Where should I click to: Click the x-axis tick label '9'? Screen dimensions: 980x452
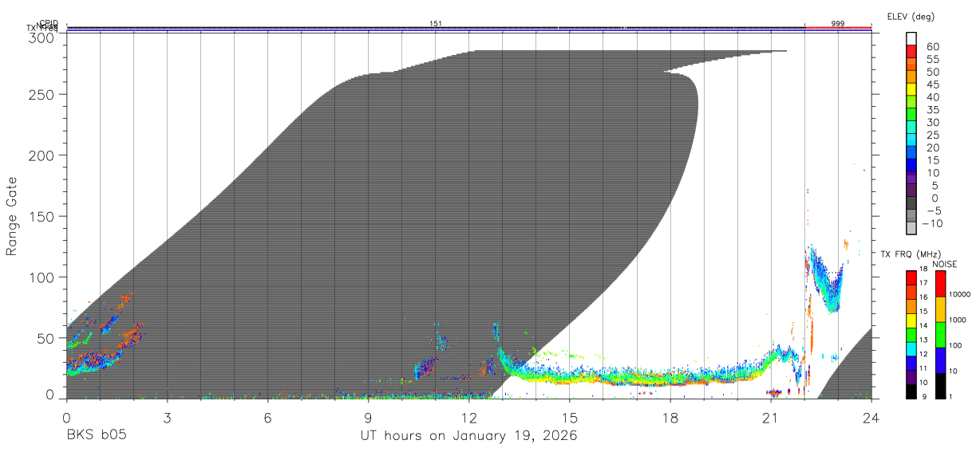coord(368,417)
